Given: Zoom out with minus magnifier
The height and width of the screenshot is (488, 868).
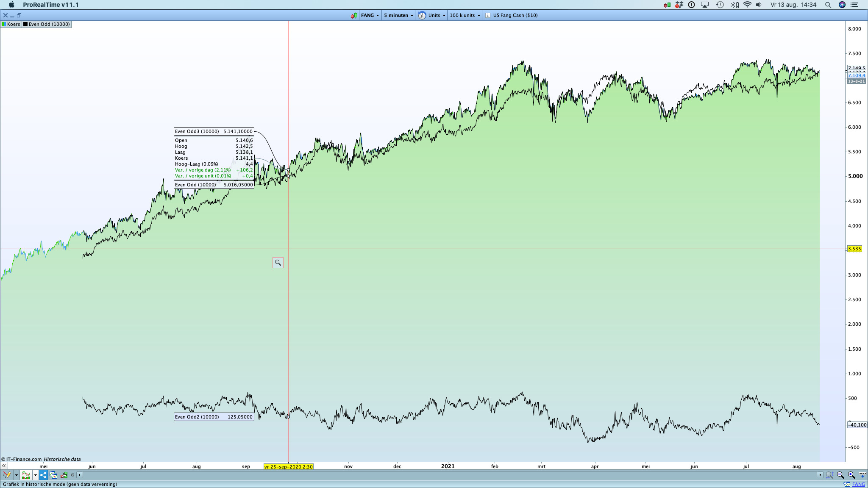Looking at the screenshot, I should pyautogui.click(x=840, y=475).
